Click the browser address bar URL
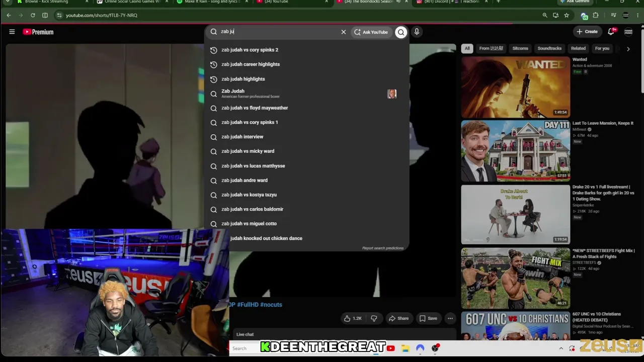 pyautogui.click(x=101, y=15)
